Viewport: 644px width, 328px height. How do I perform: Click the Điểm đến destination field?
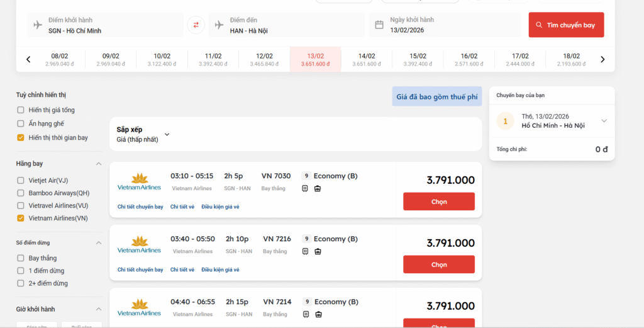(287, 25)
